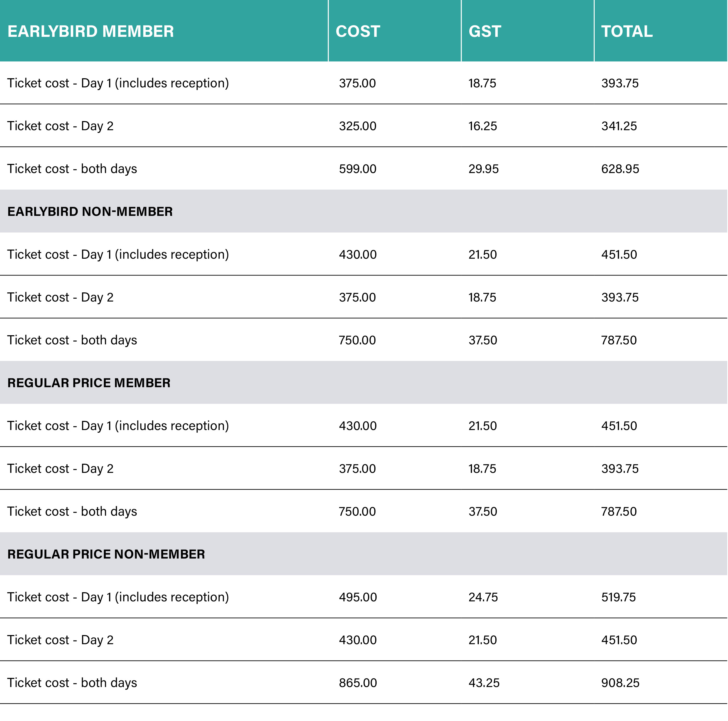The image size is (728, 721).
Task: Click the EARLYBIRD MEMBER header cell
Action: point(164,31)
